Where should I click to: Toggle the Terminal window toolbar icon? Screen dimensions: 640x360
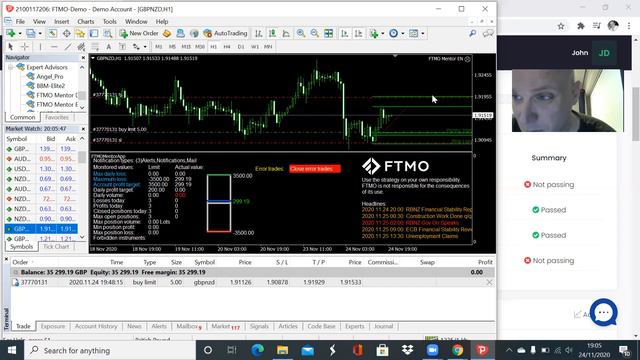coord(94,33)
